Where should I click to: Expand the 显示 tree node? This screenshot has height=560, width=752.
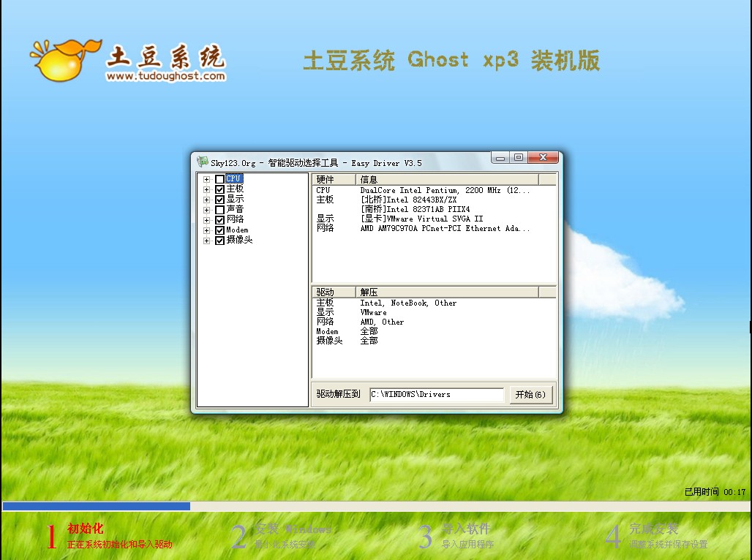point(206,200)
